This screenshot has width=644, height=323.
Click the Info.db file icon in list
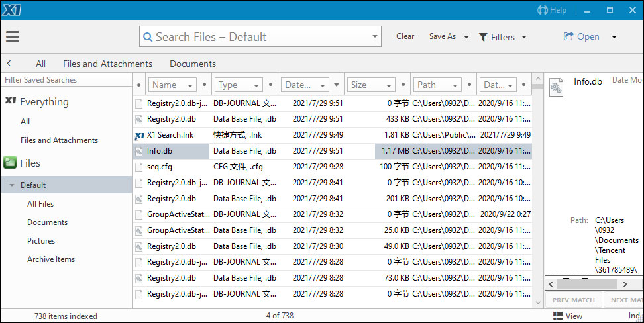coord(139,151)
